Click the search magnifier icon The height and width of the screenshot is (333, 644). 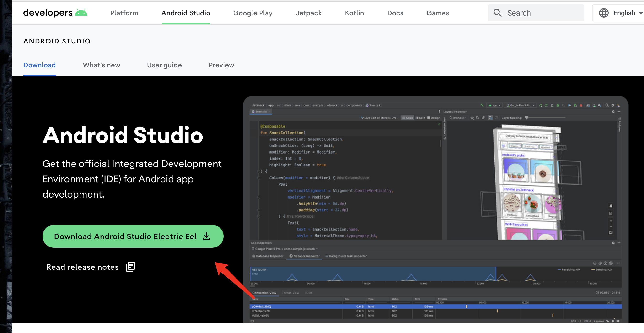497,13
